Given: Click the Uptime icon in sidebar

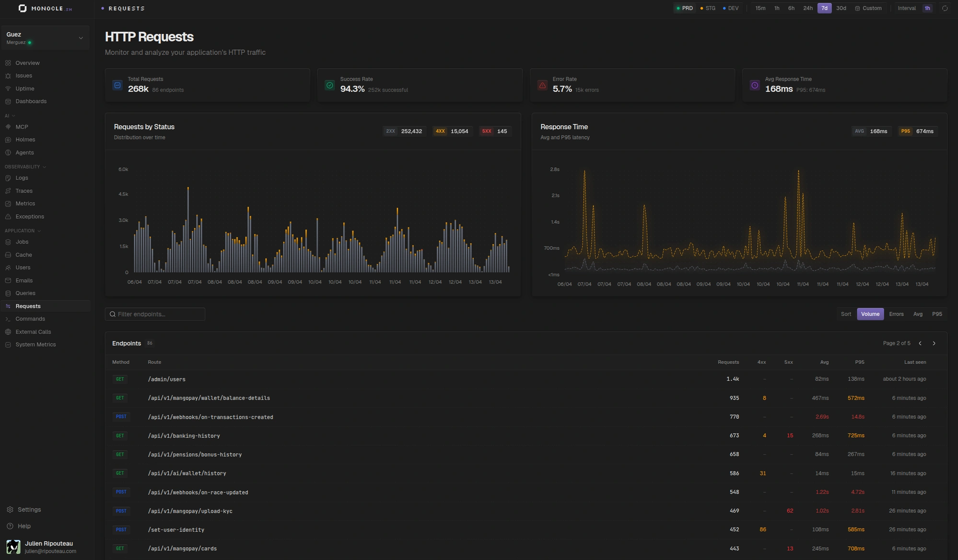Looking at the screenshot, I should (8, 89).
